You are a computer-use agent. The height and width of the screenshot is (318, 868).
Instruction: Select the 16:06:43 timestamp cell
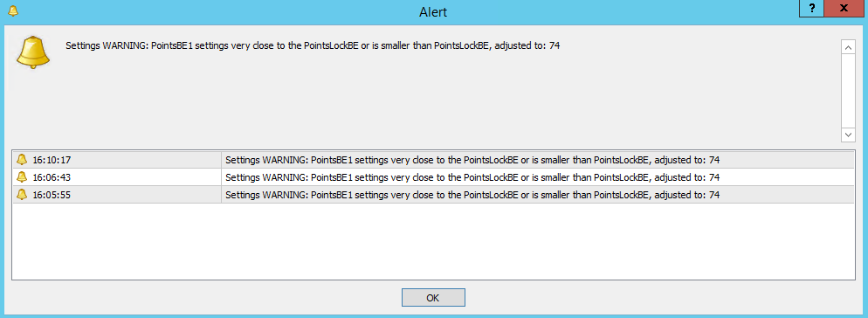pyautogui.click(x=117, y=177)
